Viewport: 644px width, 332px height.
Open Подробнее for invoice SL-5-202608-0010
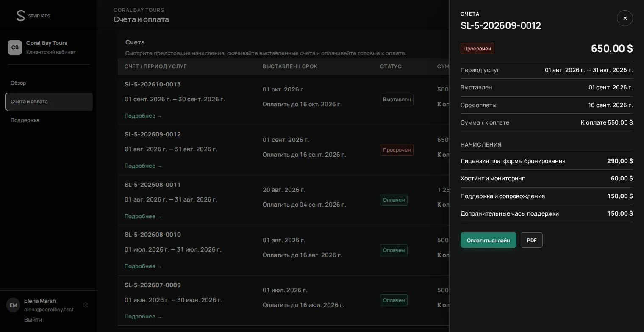[x=143, y=266]
